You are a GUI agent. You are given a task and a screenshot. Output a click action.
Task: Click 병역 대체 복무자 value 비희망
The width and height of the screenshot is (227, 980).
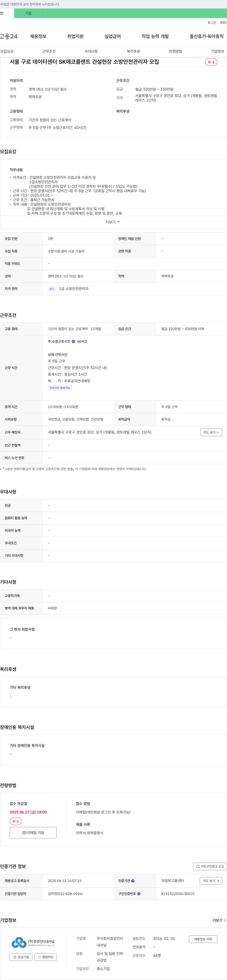(x=52, y=608)
